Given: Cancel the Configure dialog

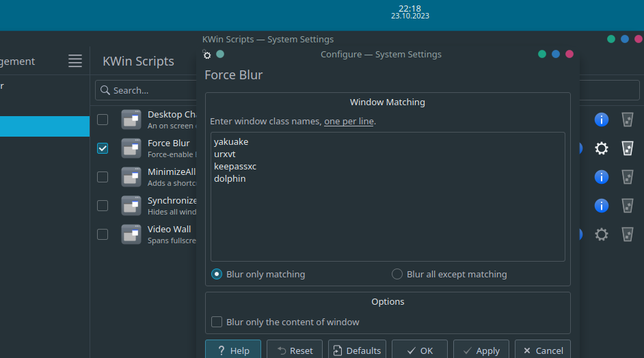Looking at the screenshot, I should [543, 350].
